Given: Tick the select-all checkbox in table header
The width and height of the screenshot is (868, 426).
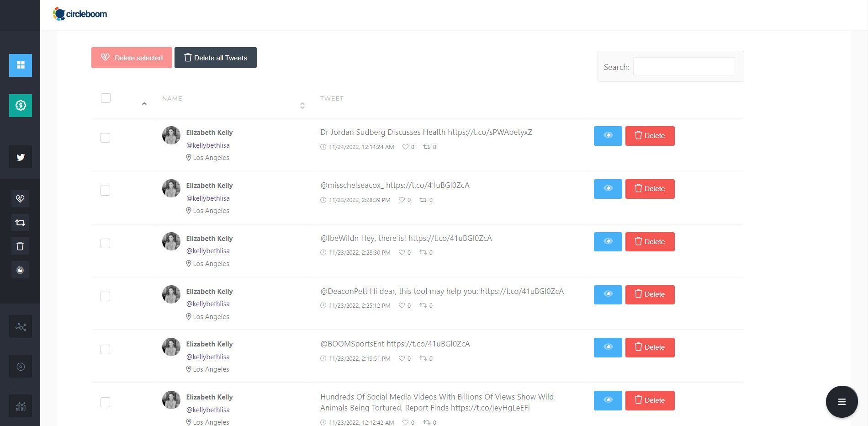Looking at the screenshot, I should pyautogui.click(x=106, y=98).
